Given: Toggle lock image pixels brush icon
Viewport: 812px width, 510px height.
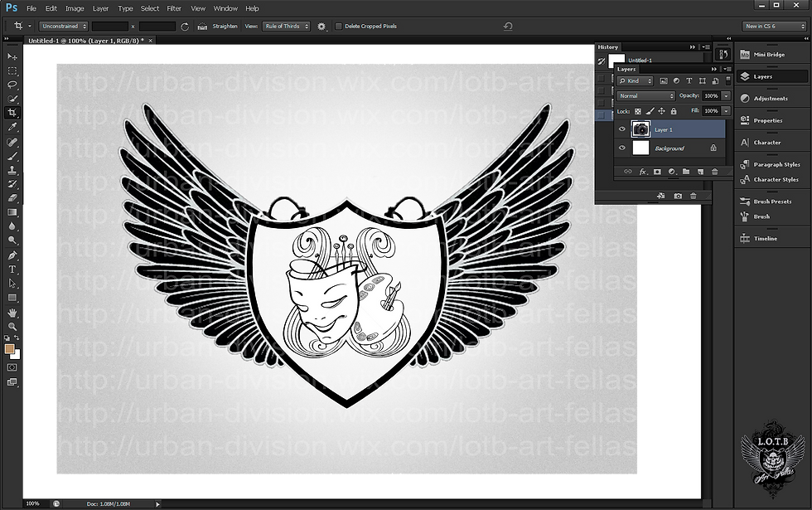Looking at the screenshot, I should pyautogui.click(x=650, y=111).
